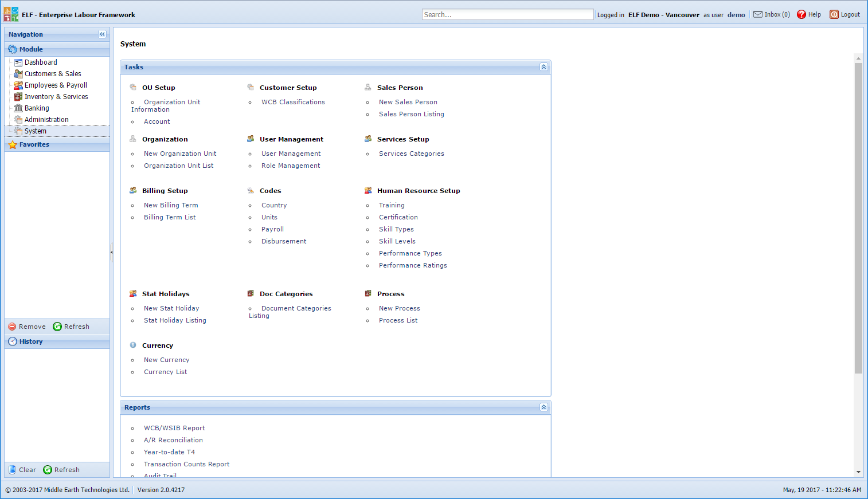Click the vertical scrollbar on content area
This screenshot has width=868, height=499.
(x=858, y=218)
